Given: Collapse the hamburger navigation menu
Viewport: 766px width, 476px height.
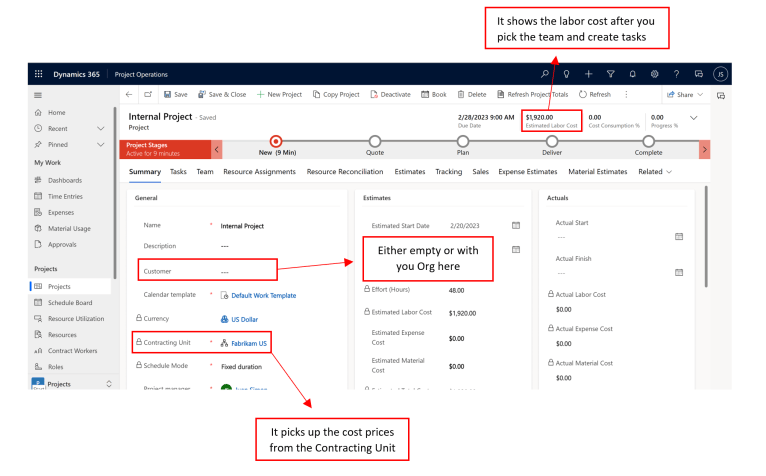Looking at the screenshot, I should pyautogui.click(x=38, y=95).
